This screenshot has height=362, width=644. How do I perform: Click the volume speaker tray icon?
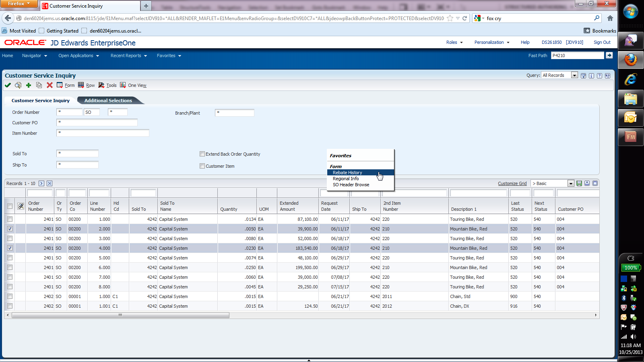[634, 337]
